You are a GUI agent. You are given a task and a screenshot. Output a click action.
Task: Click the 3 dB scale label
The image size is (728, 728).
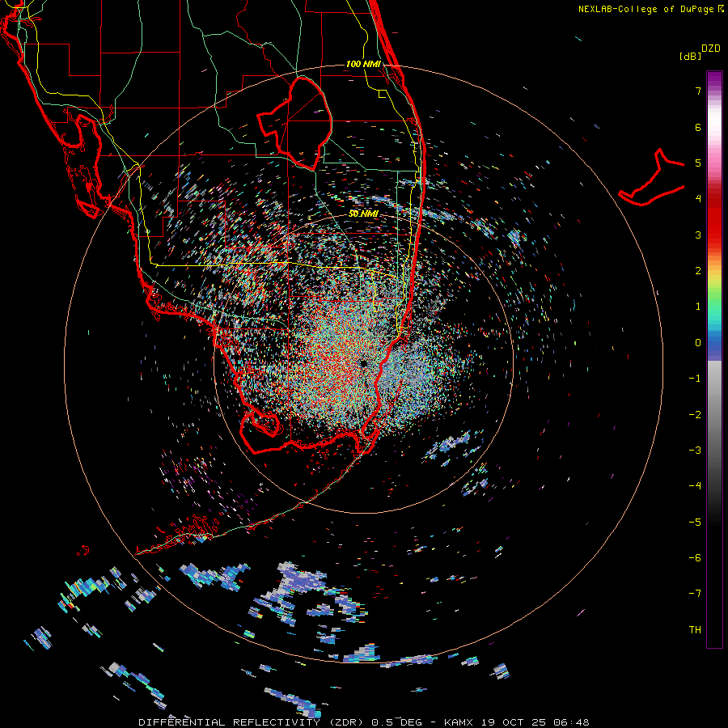point(698,235)
